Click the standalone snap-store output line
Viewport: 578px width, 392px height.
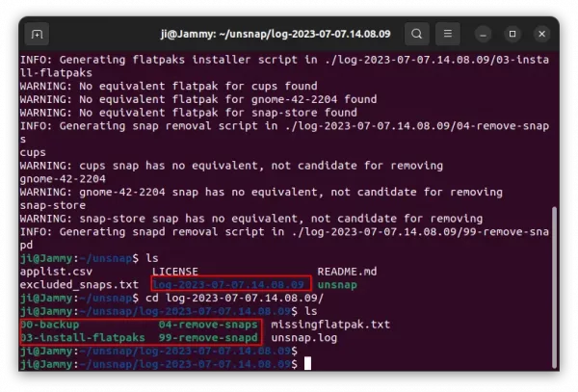53,205
